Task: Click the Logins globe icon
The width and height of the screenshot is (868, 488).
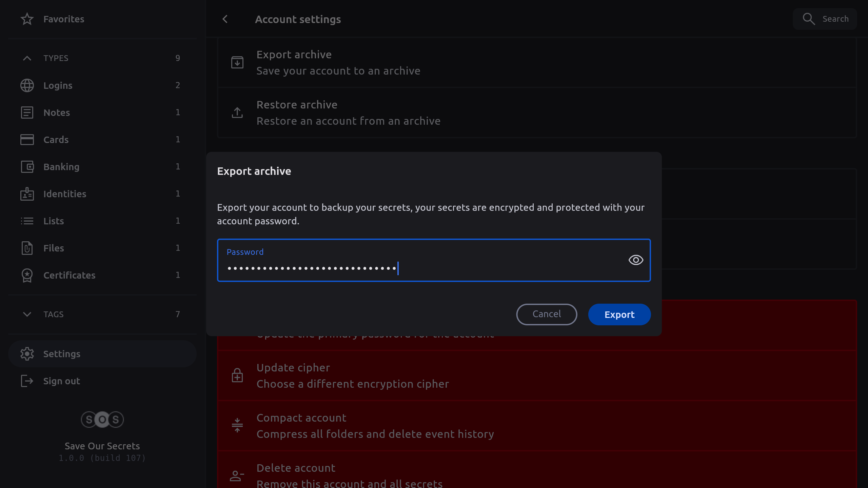Action: (27, 85)
